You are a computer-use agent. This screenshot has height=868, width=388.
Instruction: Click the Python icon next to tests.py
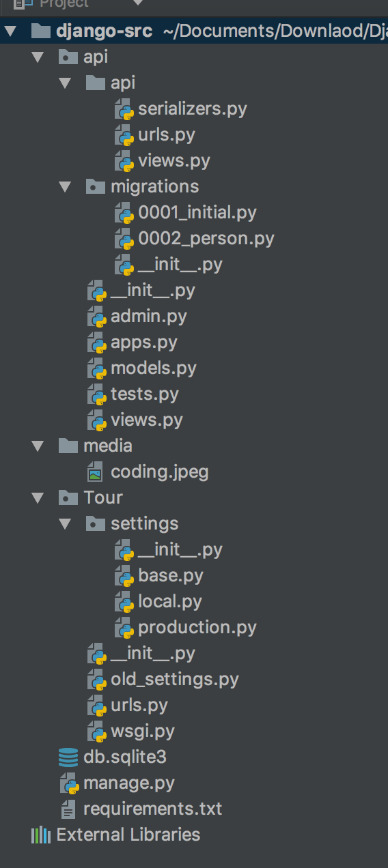click(x=96, y=394)
